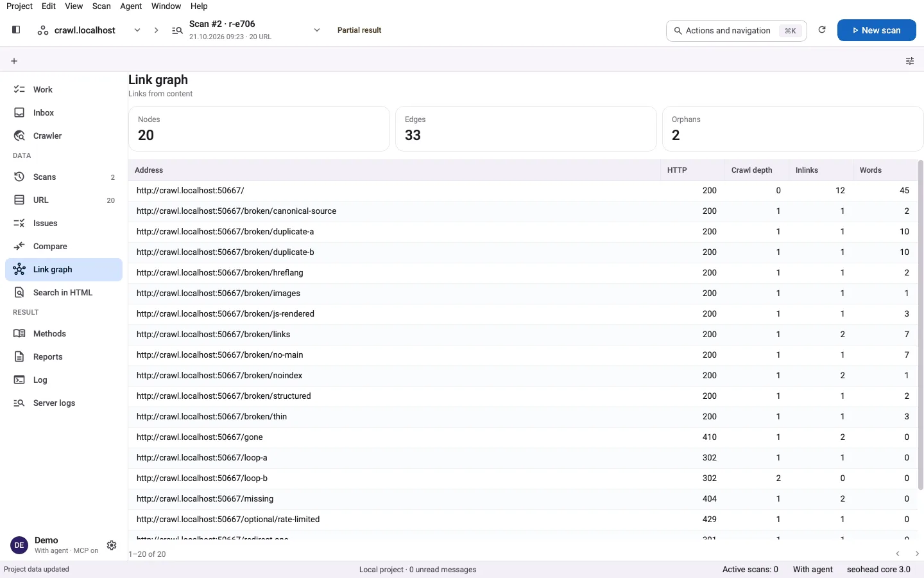Image resolution: width=924 pixels, height=578 pixels.
Task: Open the Scan menu
Action: click(x=101, y=6)
